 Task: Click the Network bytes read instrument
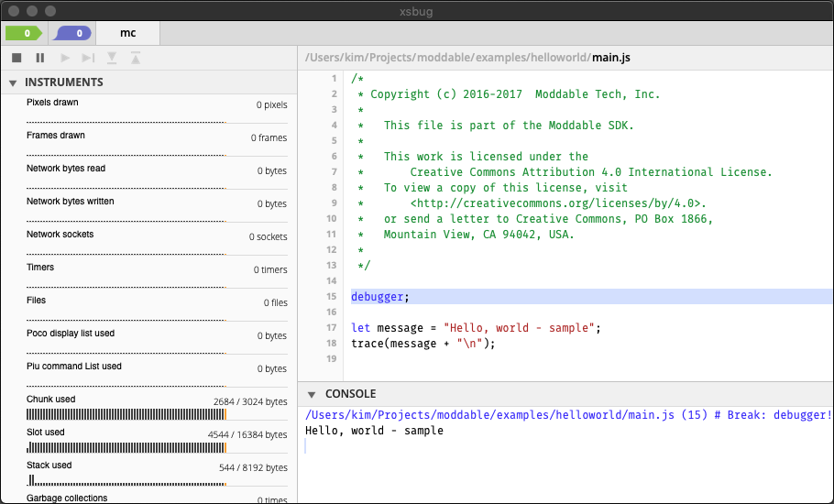tap(157, 177)
